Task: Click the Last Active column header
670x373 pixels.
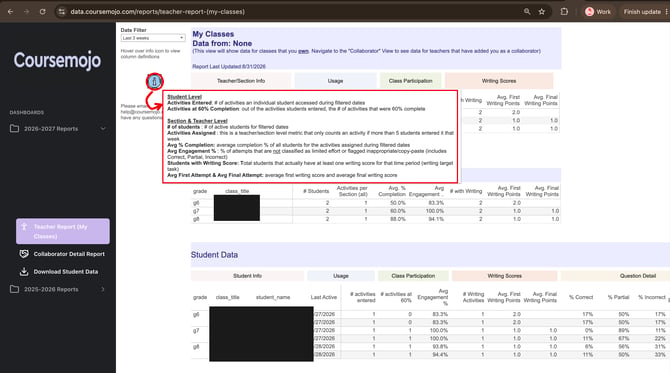Action: click(x=323, y=297)
